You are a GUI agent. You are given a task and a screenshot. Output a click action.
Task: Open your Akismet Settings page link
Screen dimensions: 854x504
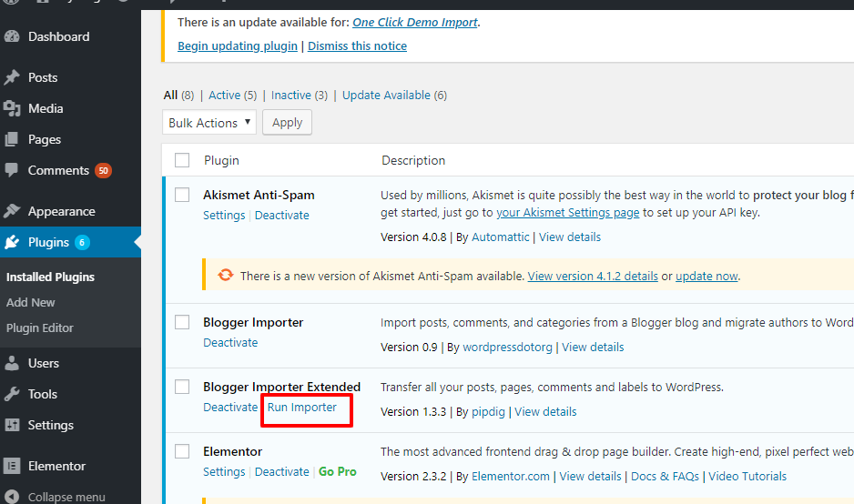pyautogui.click(x=567, y=212)
